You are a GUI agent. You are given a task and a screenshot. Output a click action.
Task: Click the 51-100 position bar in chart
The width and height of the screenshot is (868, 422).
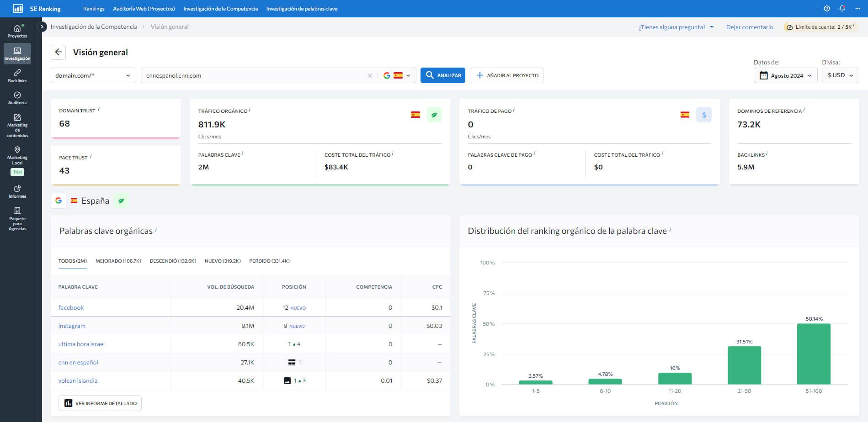coord(814,354)
